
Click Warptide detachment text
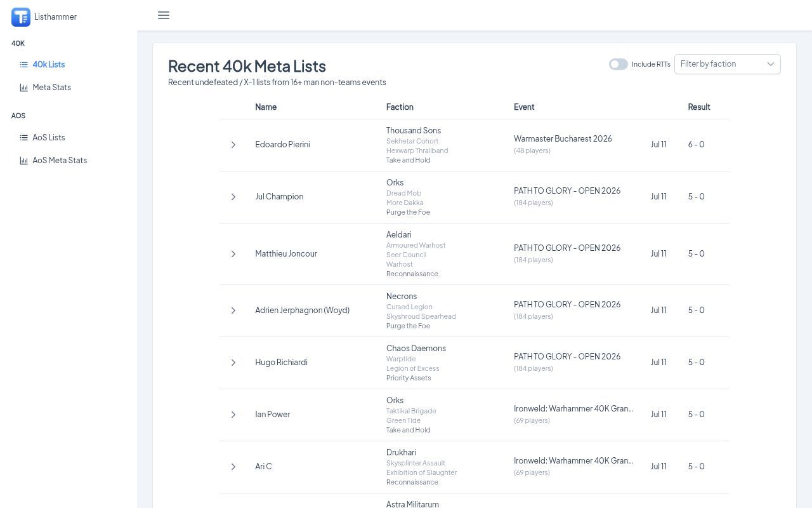[x=401, y=359]
